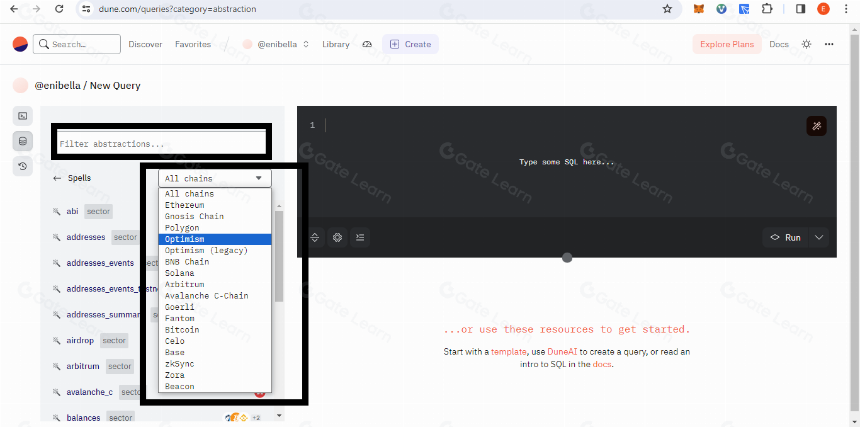Click the editor resize handle dot
860x427 pixels.
pos(567,258)
